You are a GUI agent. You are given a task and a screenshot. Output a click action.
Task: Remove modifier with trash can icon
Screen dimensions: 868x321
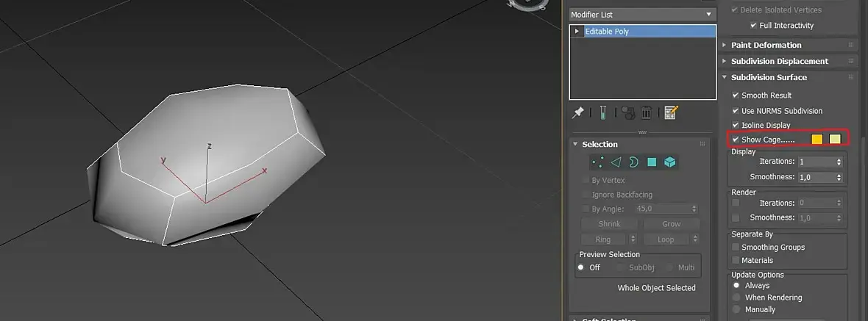point(646,112)
